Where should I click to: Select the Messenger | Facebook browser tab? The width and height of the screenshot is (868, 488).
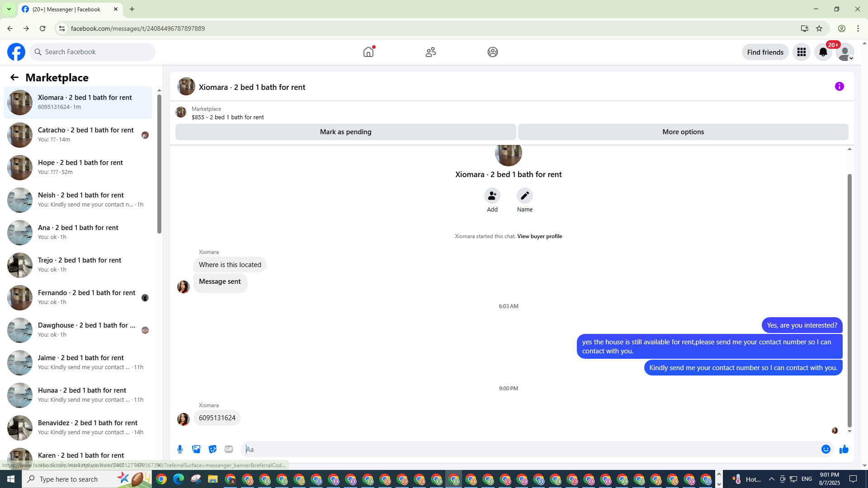click(71, 9)
